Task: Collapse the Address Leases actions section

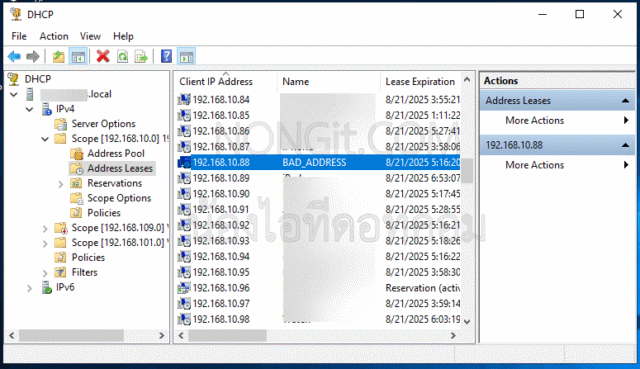Action: (625, 100)
